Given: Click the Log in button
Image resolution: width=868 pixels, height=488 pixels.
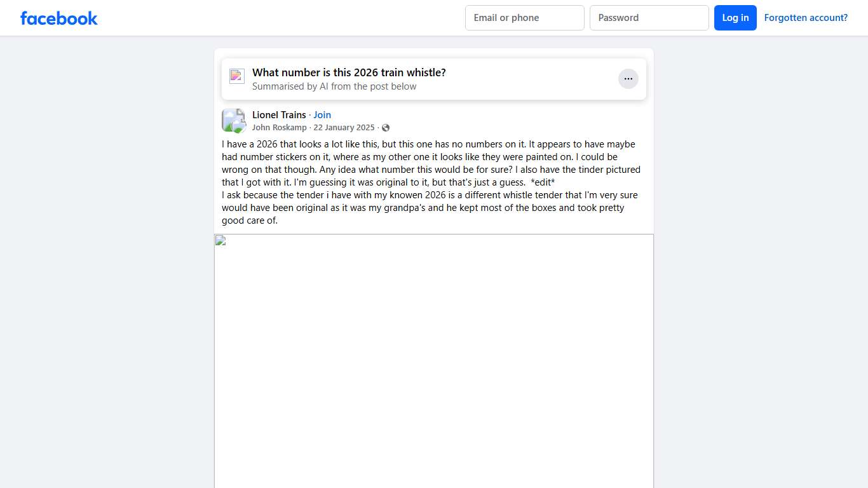Looking at the screenshot, I should coord(735,18).
